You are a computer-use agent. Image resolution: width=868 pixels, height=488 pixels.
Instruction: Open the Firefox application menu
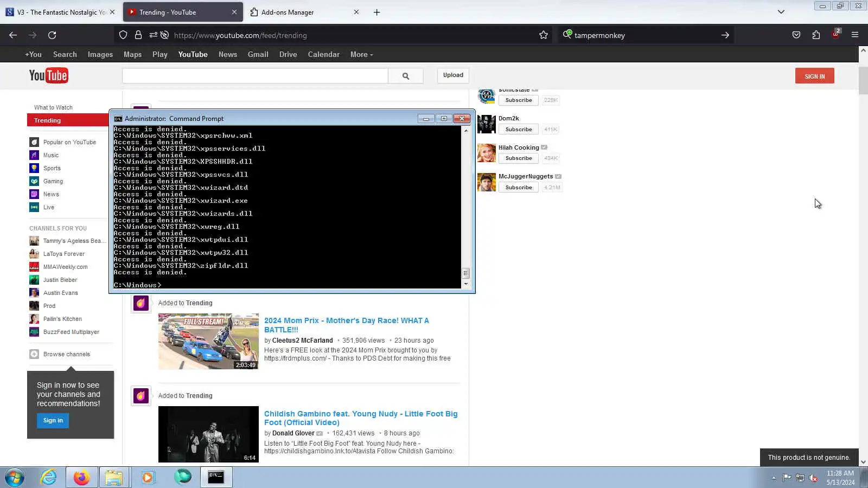[855, 35]
